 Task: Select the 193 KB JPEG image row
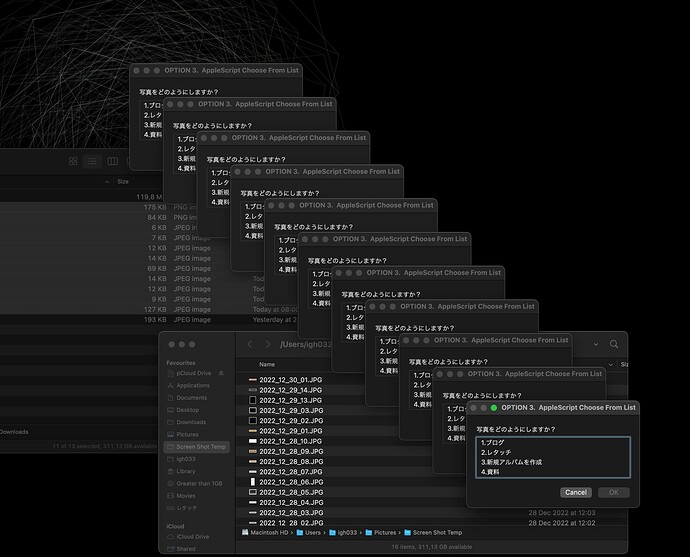pyautogui.click(x=150, y=320)
